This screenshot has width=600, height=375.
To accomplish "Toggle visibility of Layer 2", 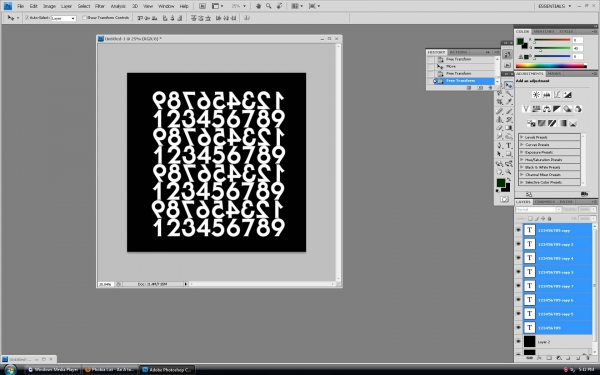I will [518, 342].
